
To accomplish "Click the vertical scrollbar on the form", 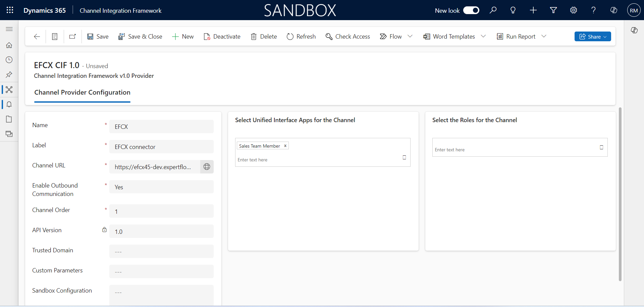I will click(x=620, y=194).
